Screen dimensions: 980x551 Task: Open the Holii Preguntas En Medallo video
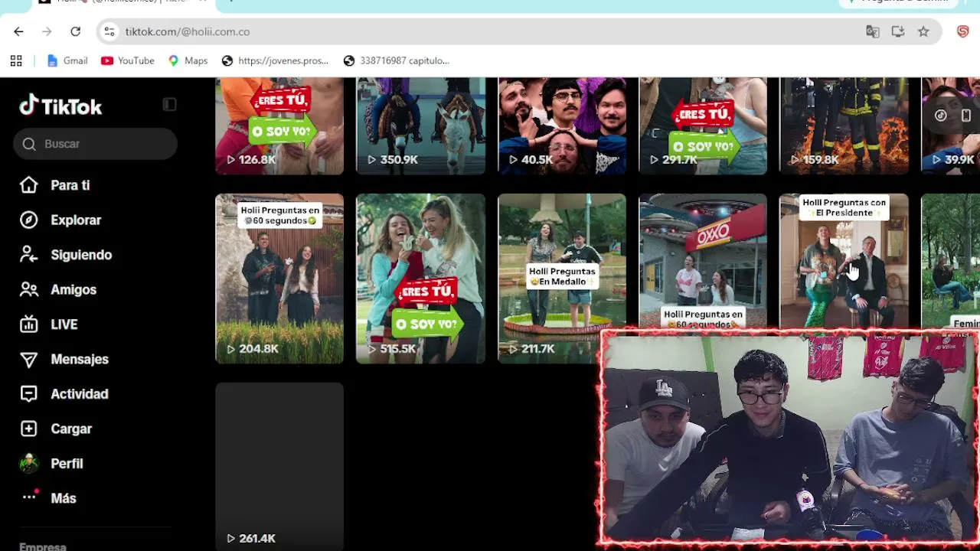562,279
